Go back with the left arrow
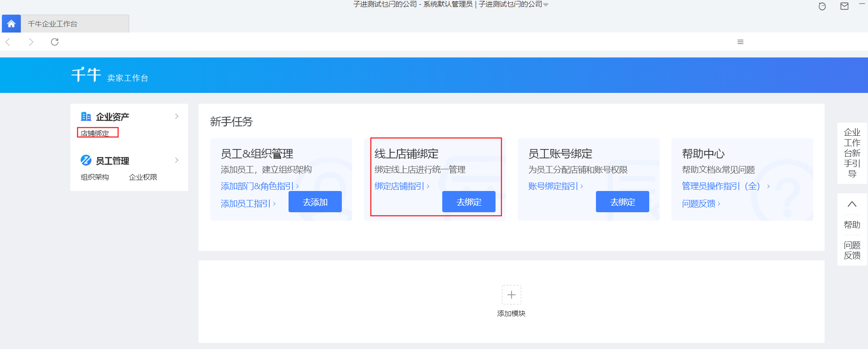 coord(8,42)
